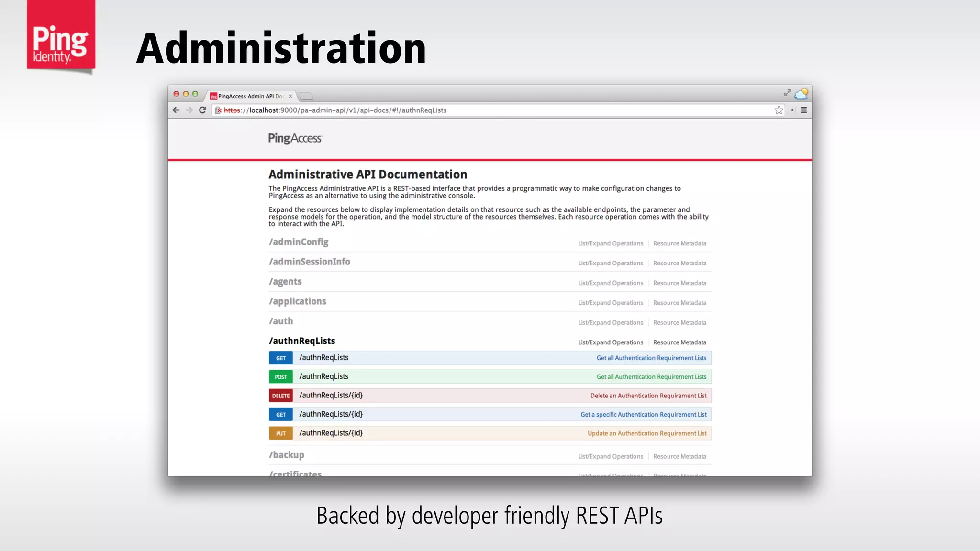Screen dimensions: 980x551
Task: Click Resource Metadata for /agents
Action: pyautogui.click(x=679, y=283)
